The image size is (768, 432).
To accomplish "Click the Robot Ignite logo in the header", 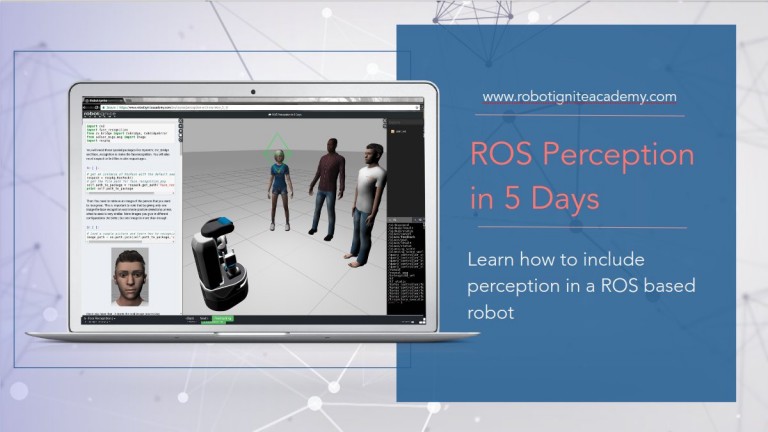I will tap(99, 114).
